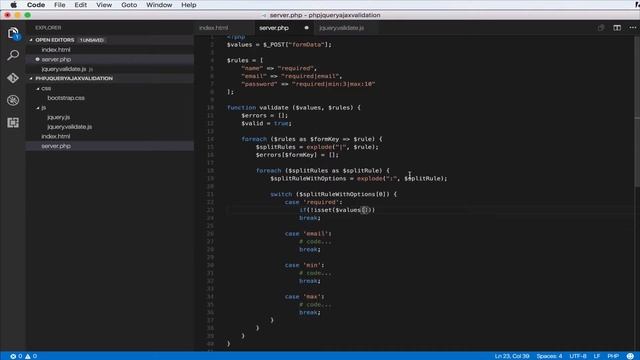The image size is (640, 360).
Task: Open the Goto menu
Action: point(129,5)
